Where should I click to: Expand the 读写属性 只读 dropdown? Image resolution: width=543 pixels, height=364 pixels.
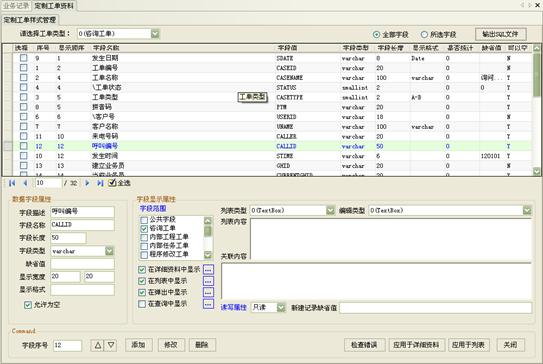(281, 307)
